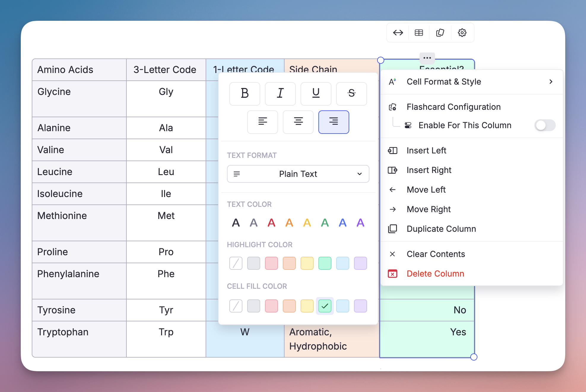Uncheck the green cell fill color
586x392 pixels.
tap(325, 306)
